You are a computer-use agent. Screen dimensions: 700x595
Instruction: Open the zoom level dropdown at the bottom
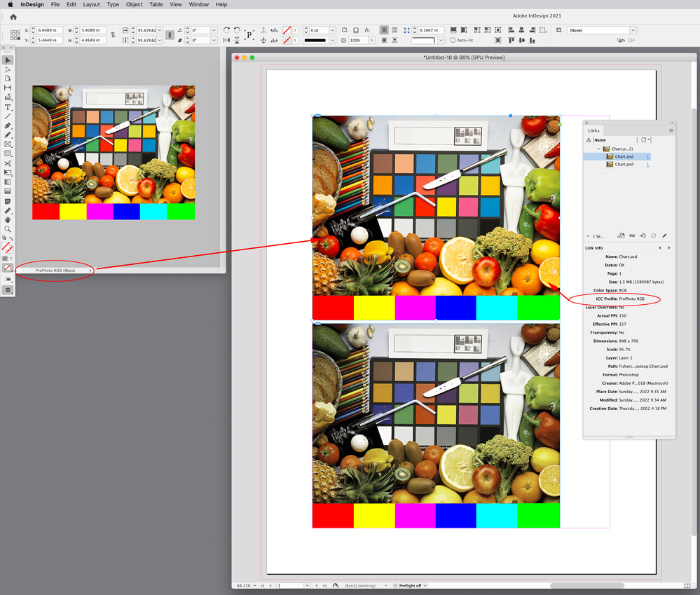(255, 585)
